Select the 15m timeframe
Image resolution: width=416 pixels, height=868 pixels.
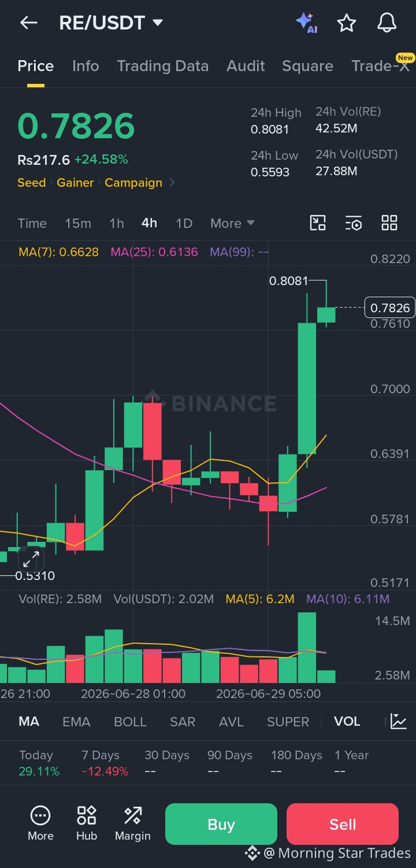(78, 223)
